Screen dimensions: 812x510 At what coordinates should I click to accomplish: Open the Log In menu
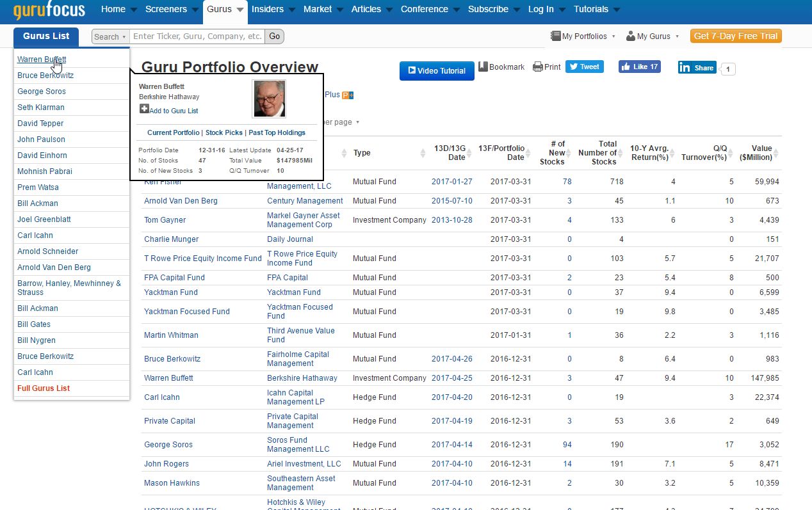547,10
